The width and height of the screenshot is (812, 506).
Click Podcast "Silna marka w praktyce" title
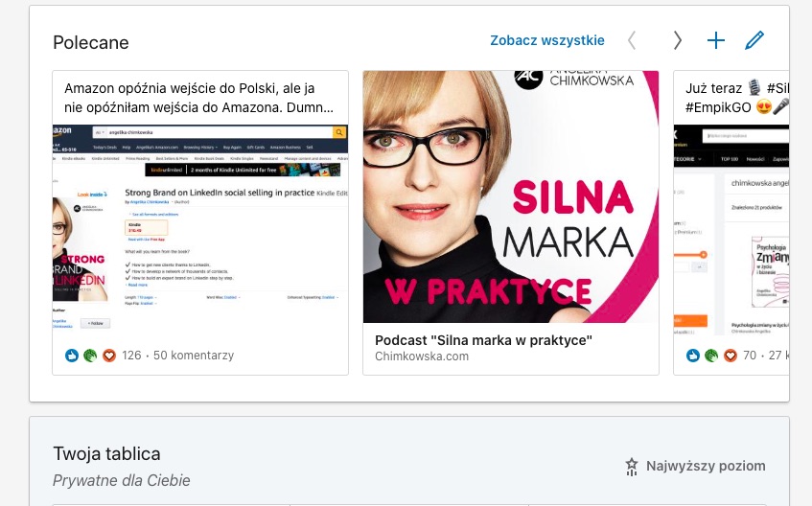point(484,340)
